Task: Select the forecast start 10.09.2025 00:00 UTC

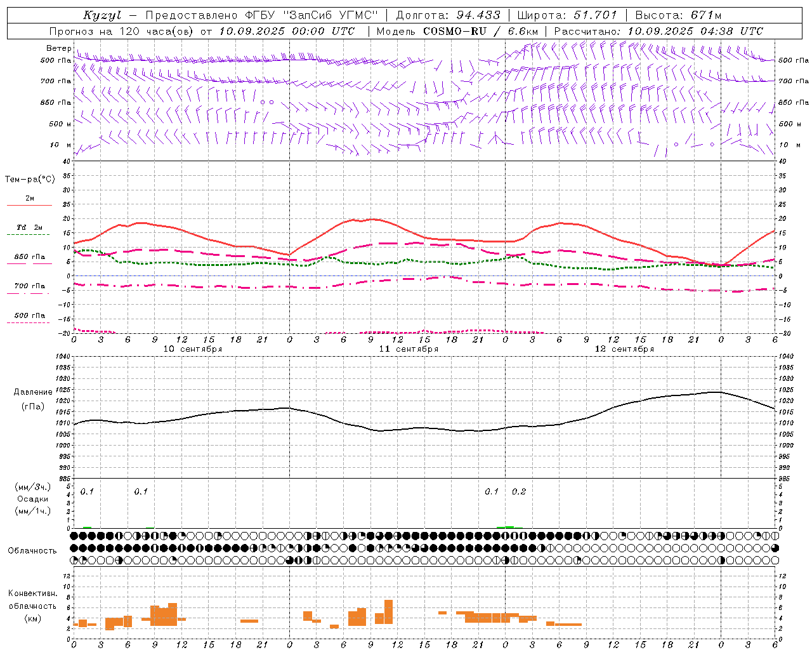Action: [287, 31]
